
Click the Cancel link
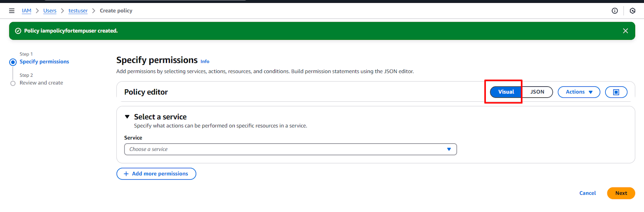point(588,193)
